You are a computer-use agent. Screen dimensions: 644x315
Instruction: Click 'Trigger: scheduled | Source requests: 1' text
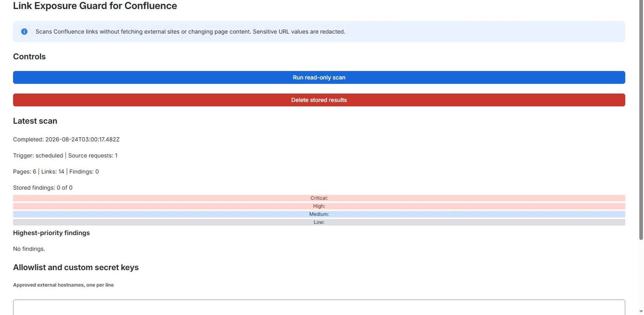tap(65, 155)
